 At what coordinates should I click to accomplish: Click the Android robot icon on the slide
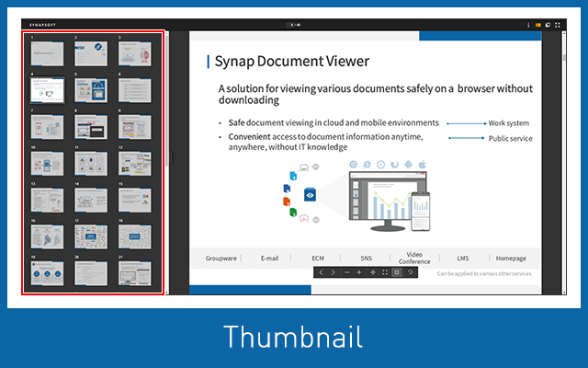[408, 165]
